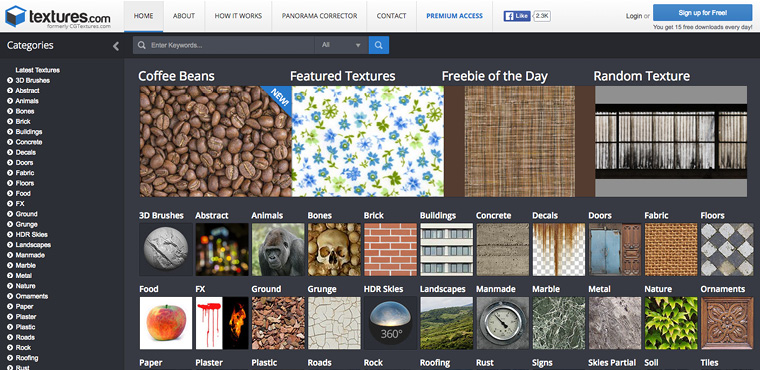Open the Decals rust drip thumbnail
Screen dimensions: 760x370
559,249
